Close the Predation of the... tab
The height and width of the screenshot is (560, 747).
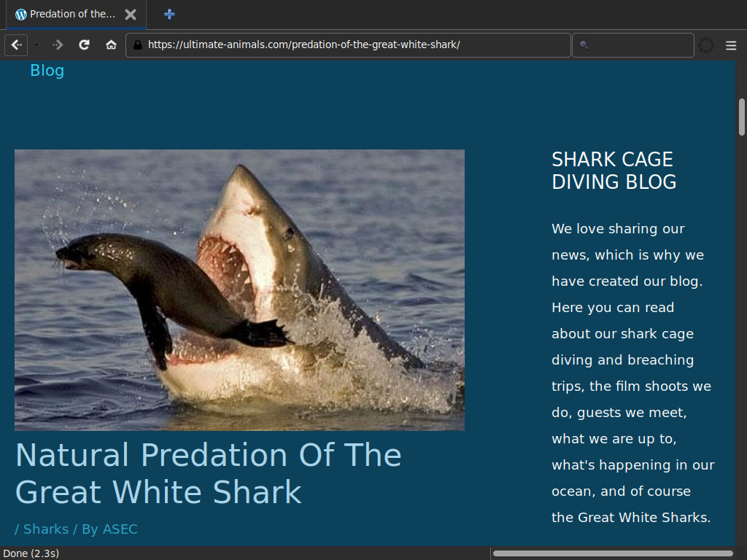(x=131, y=15)
